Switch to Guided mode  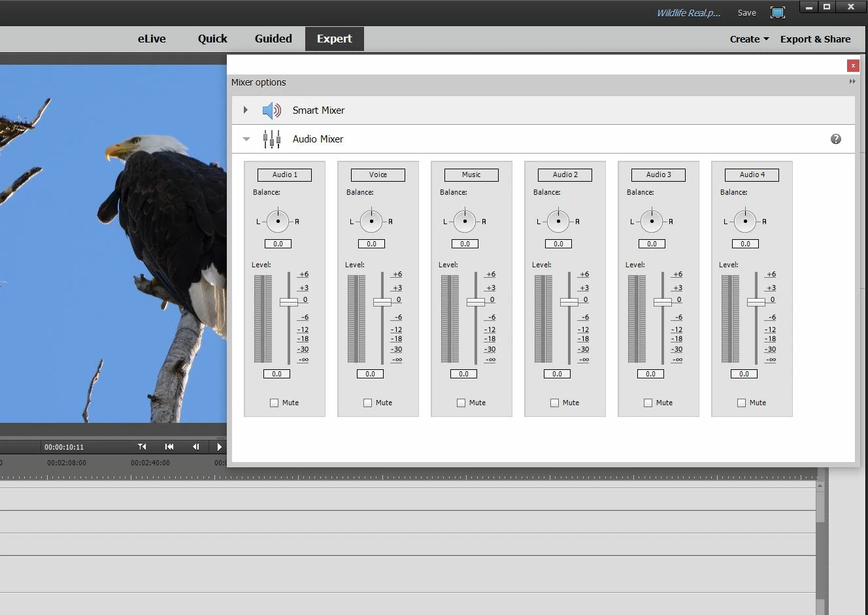pos(273,39)
